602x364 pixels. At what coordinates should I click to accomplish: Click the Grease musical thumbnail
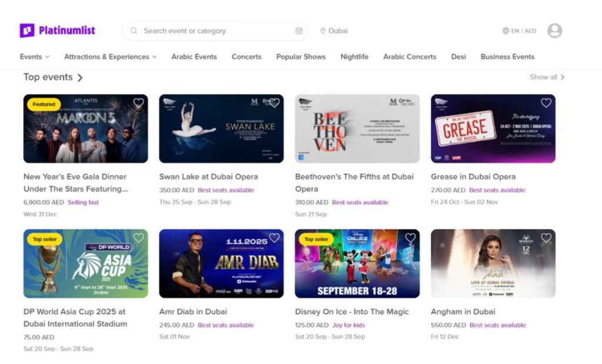[493, 129]
